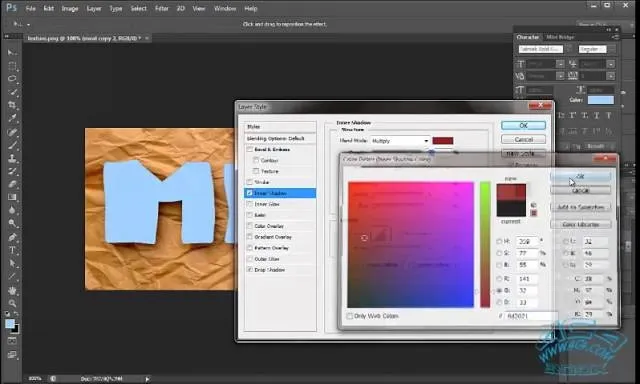This screenshot has height=384, width=640.
Task: Enable the Color Overlay checkbox
Action: [250, 226]
